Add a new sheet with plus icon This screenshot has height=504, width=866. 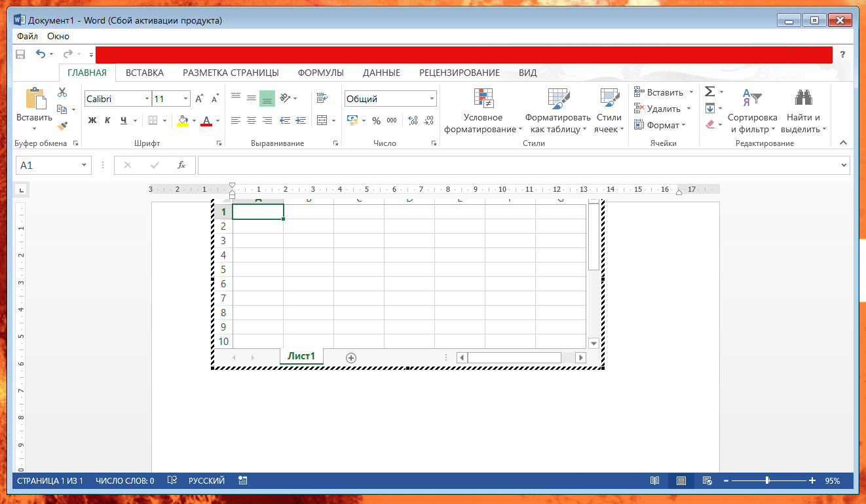coord(351,357)
